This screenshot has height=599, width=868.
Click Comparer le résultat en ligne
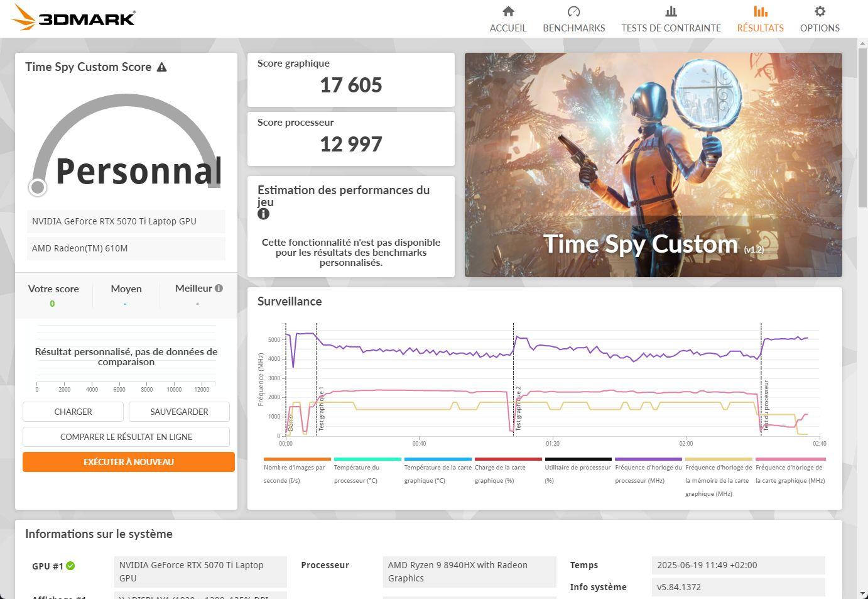click(x=126, y=437)
